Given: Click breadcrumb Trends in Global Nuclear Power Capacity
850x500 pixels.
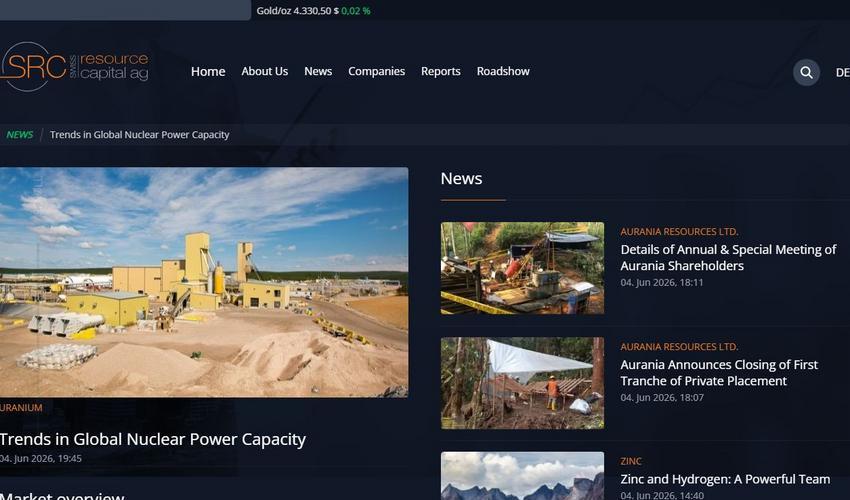Looking at the screenshot, I should point(139,134).
